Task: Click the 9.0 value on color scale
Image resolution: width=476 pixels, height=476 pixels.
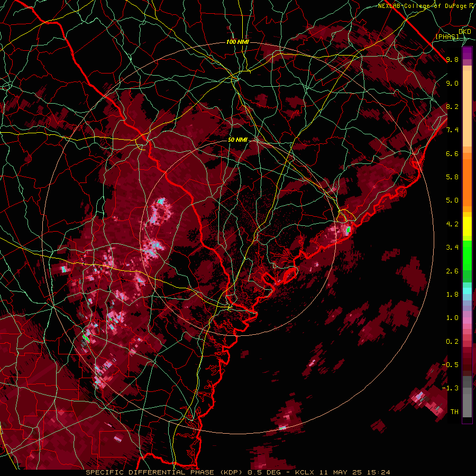Action: point(452,84)
